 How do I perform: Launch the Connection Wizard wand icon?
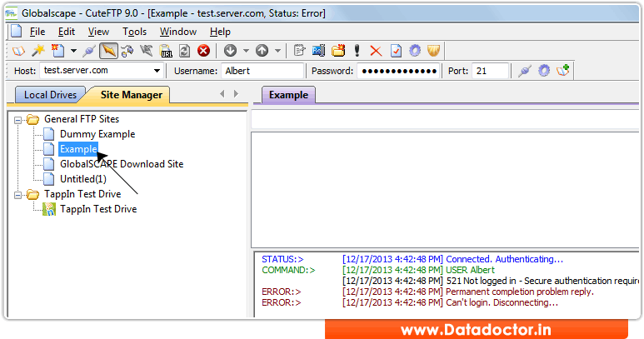(x=38, y=51)
